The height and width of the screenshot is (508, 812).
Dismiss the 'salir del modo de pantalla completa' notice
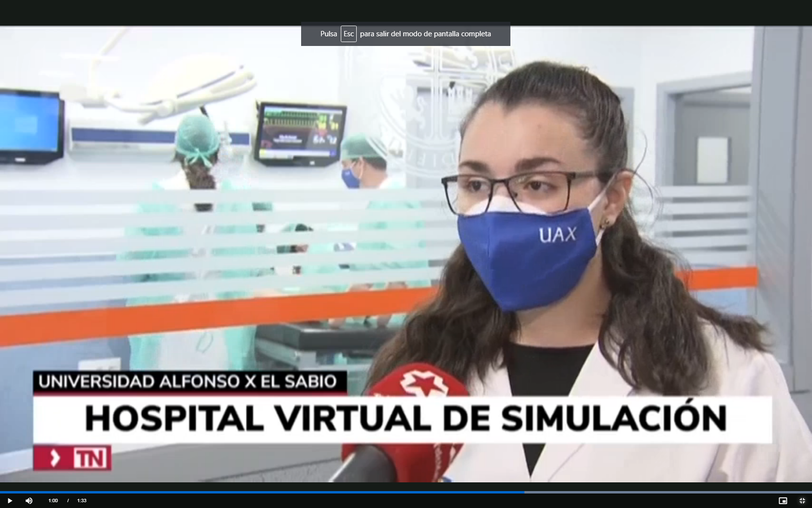click(x=425, y=34)
